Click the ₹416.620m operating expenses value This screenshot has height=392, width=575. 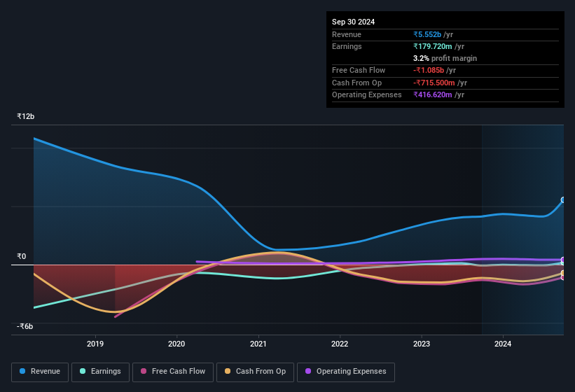(x=433, y=95)
